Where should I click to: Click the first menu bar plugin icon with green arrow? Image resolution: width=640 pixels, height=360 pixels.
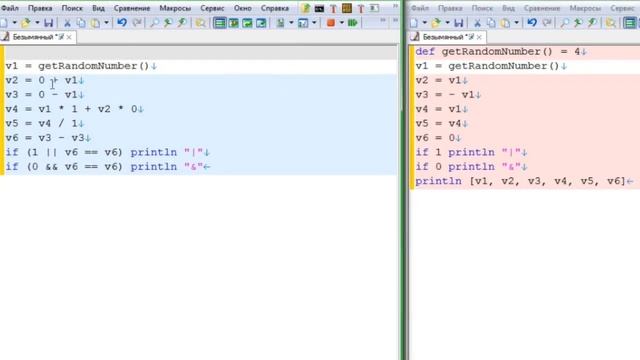tap(305, 8)
